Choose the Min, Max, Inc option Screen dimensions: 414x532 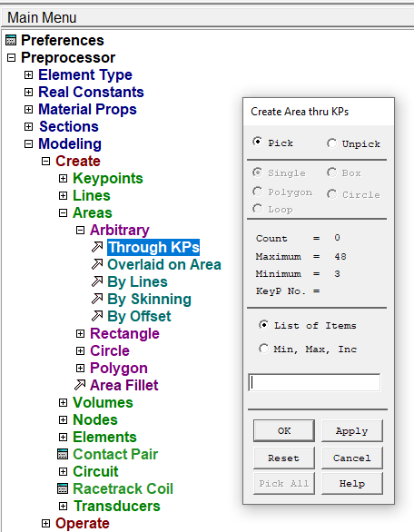pos(263,349)
